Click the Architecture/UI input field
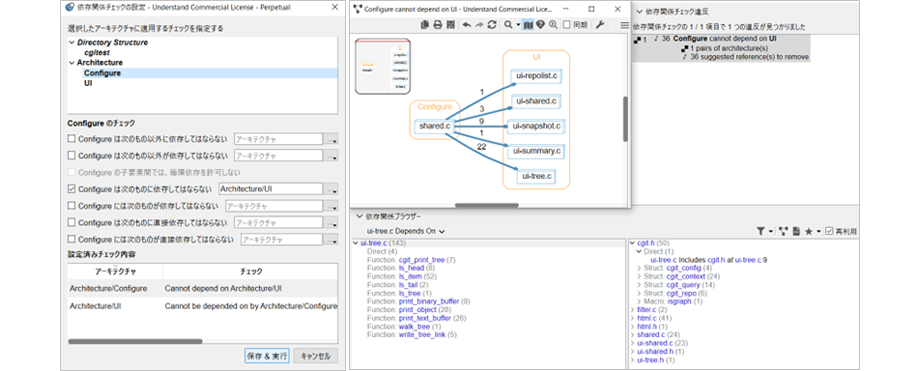This screenshot has width=920, height=371. [270, 189]
